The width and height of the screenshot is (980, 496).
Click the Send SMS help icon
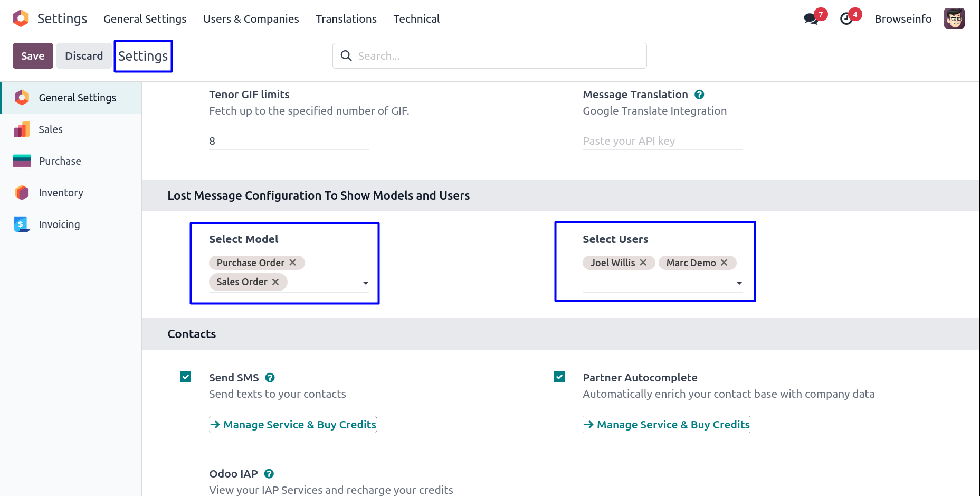(270, 378)
